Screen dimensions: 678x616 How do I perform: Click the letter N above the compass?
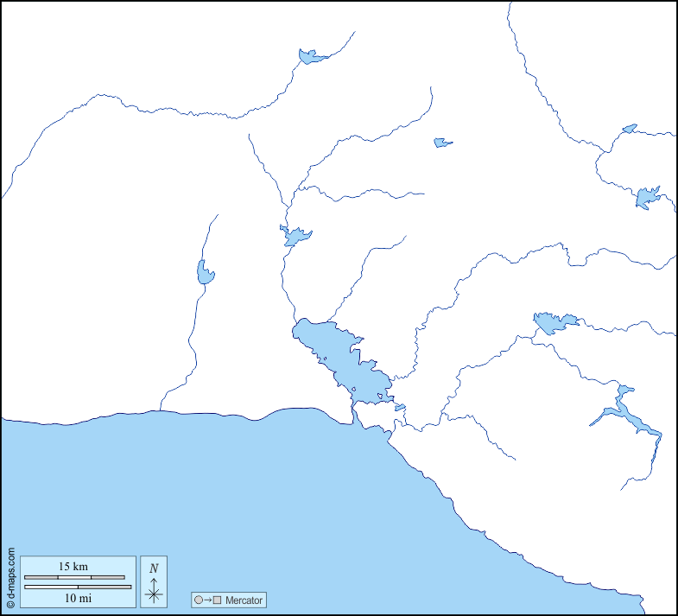pos(154,568)
